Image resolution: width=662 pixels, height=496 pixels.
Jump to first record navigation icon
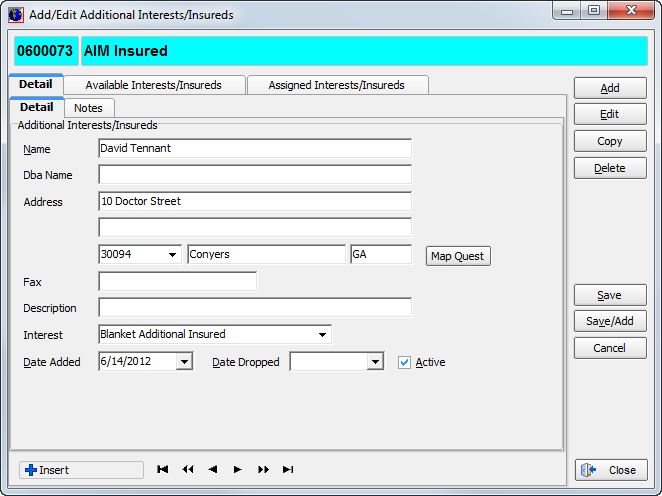pyautogui.click(x=162, y=469)
